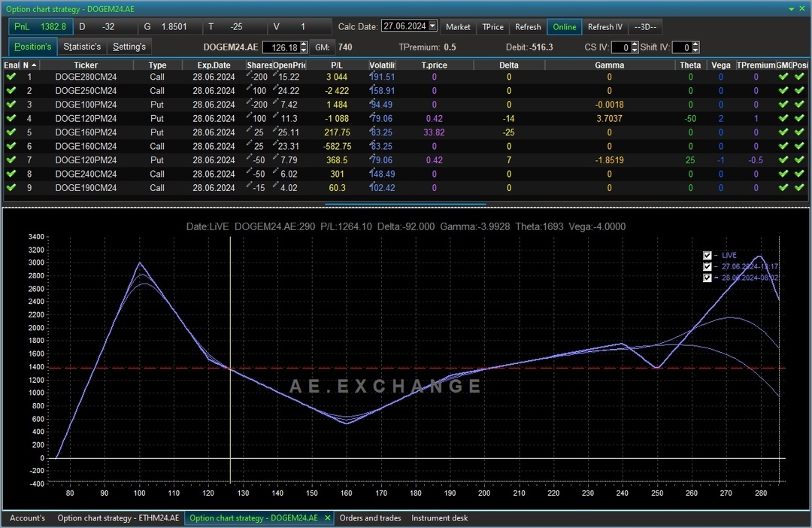Click the DOGEM24.AE price field showing 126.18

pyautogui.click(x=281, y=47)
